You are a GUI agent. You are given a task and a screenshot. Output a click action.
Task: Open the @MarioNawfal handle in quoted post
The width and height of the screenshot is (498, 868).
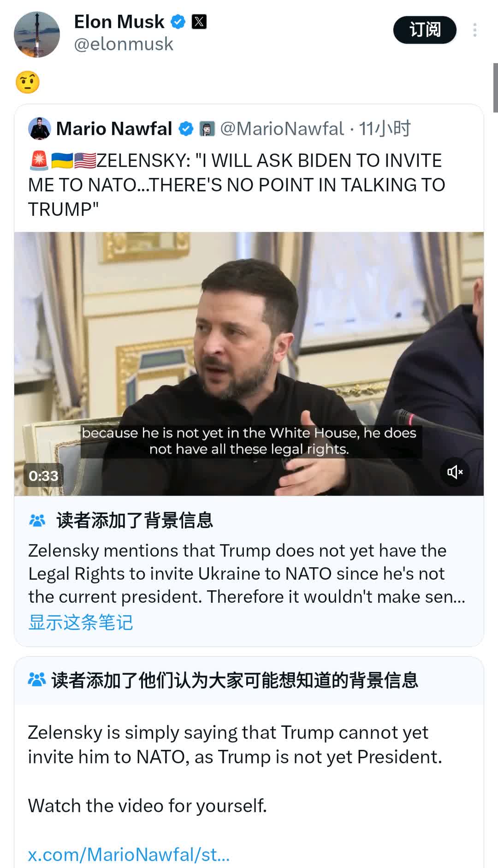(282, 129)
